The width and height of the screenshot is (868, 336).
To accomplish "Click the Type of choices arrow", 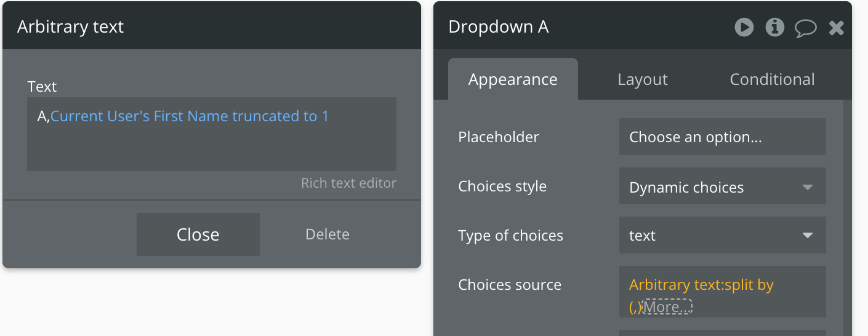I will pyautogui.click(x=808, y=235).
